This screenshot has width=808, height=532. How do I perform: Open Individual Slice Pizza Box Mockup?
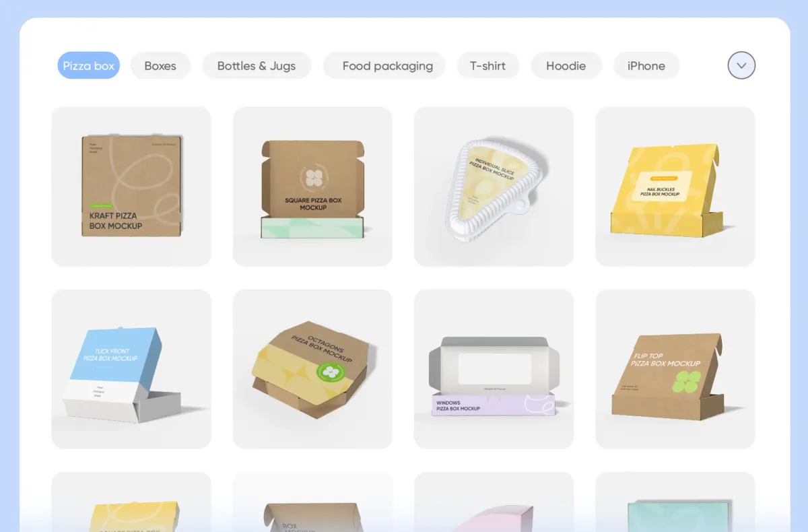pos(494,187)
